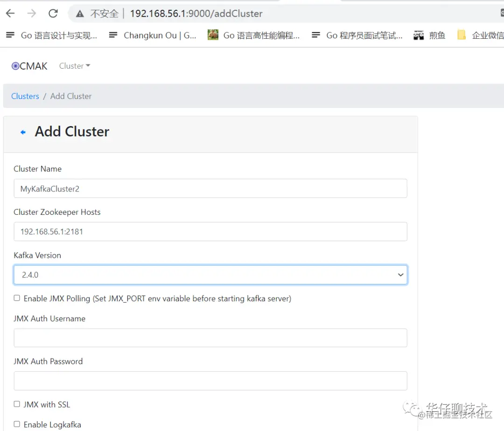
Task: Go to Clusters breadcrumb link
Action: coord(25,96)
